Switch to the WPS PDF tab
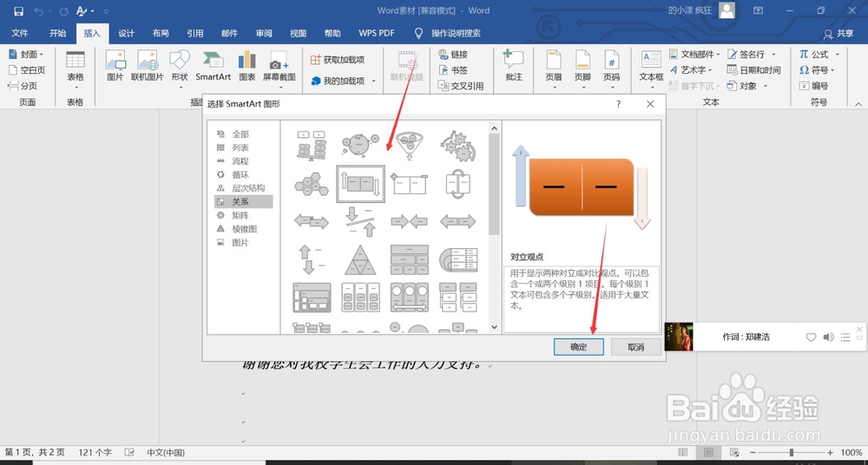The image size is (868, 465). [377, 33]
